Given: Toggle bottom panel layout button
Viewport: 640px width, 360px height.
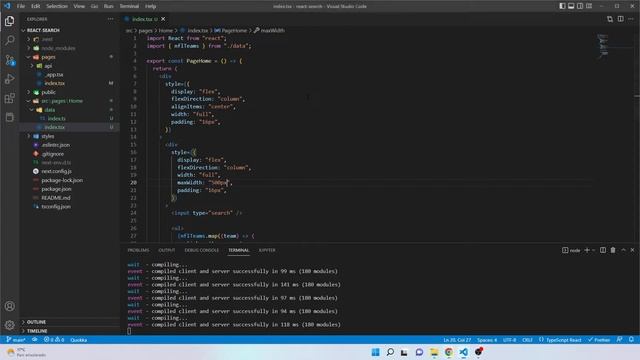Looking at the screenshot, I should pyautogui.click(x=571, y=6).
